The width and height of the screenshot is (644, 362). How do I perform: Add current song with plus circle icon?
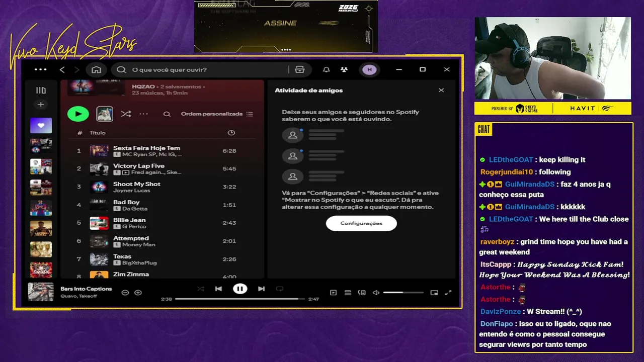pyautogui.click(x=138, y=293)
